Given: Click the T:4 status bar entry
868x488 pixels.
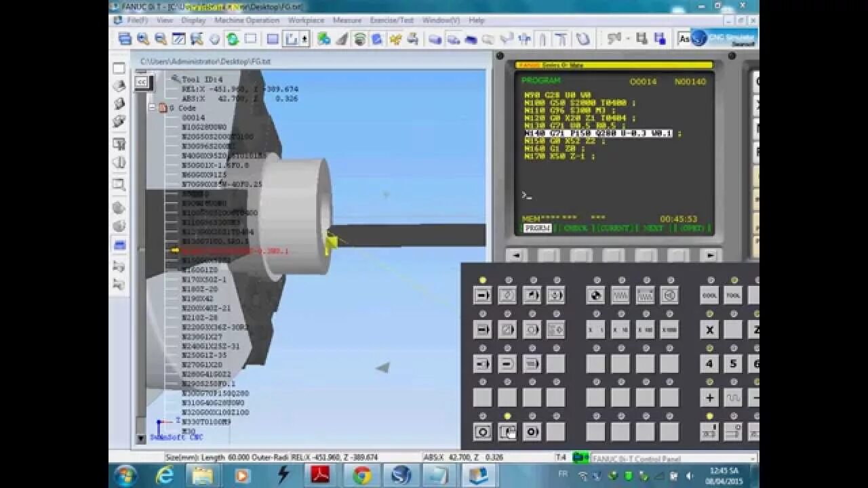Looking at the screenshot, I should pos(561,457).
